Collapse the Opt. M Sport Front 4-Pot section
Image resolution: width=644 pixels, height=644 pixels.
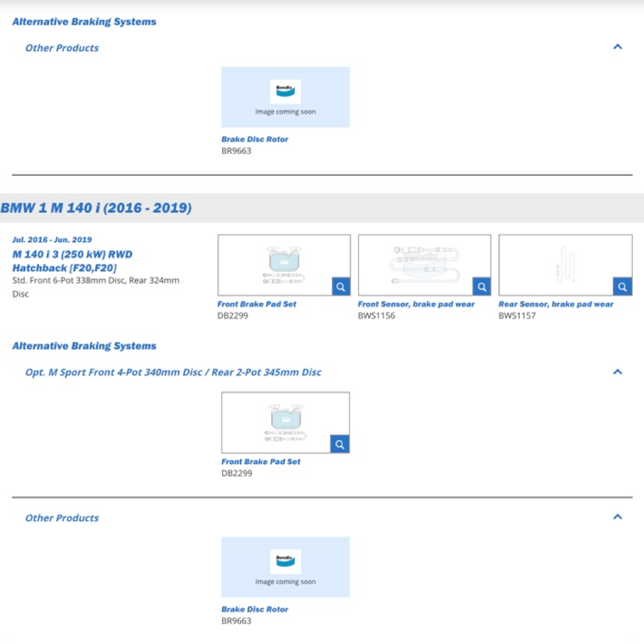[618, 372]
